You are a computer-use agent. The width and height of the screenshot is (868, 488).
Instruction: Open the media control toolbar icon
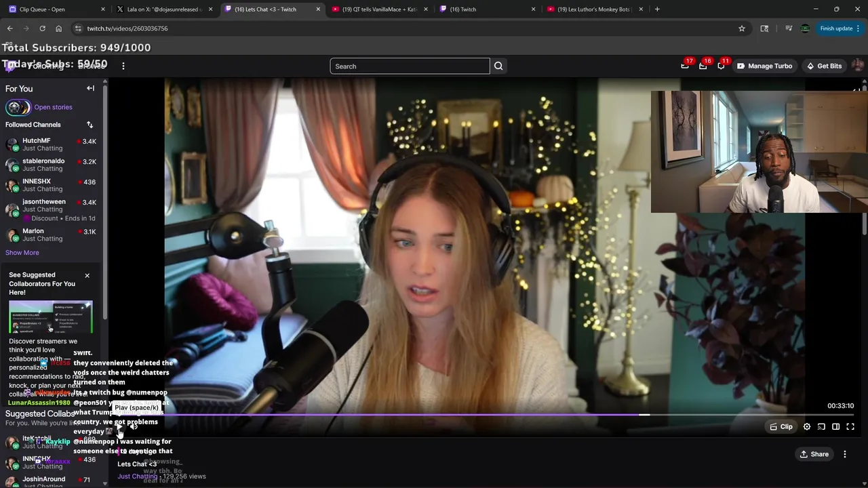tap(788, 28)
